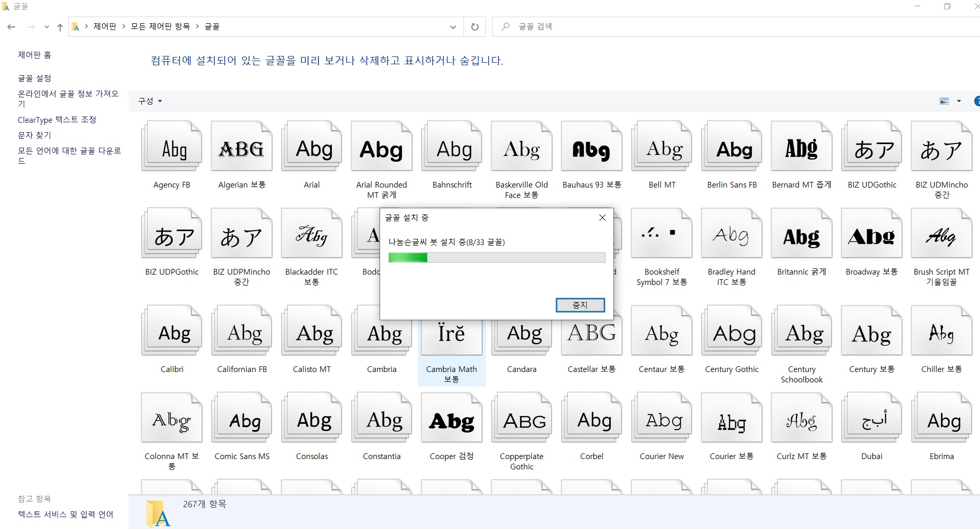The image size is (980, 529).
Task: Select the Blackadder ITC font icon
Action: tap(312, 233)
